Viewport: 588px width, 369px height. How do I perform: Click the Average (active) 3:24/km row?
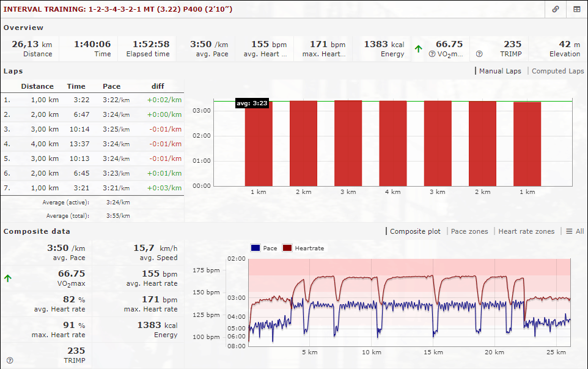92,203
